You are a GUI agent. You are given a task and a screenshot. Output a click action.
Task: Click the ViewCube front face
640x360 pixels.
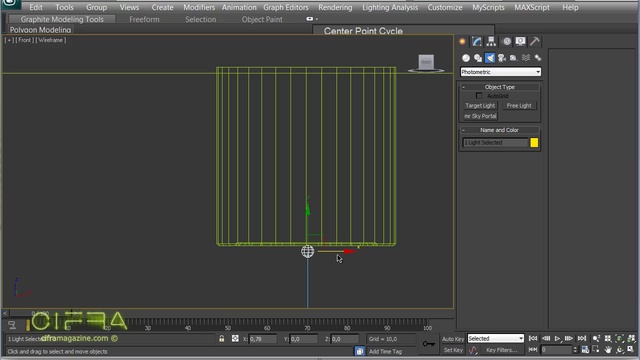[426, 62]
